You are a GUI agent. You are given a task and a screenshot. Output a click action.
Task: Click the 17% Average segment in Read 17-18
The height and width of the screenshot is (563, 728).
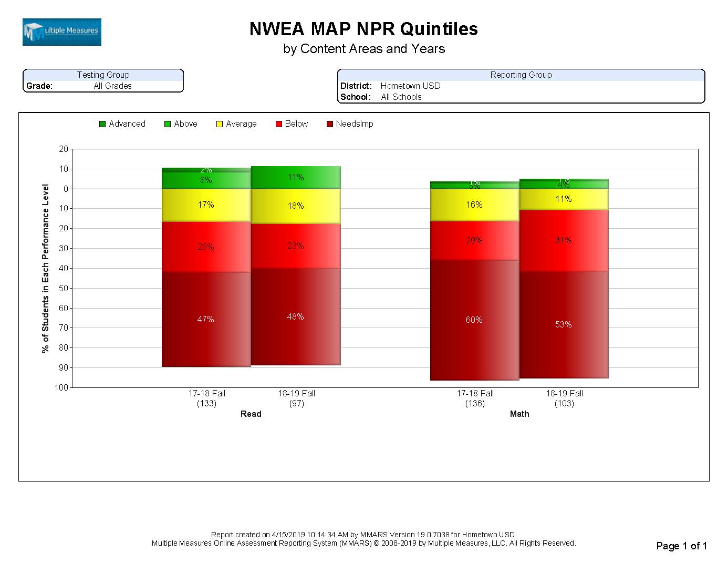tap(206, 205)
